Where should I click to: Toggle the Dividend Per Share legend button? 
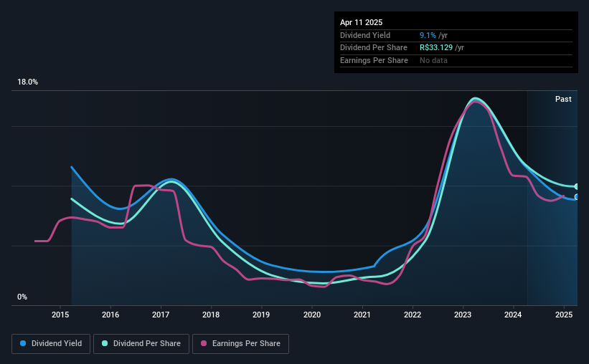141,344
